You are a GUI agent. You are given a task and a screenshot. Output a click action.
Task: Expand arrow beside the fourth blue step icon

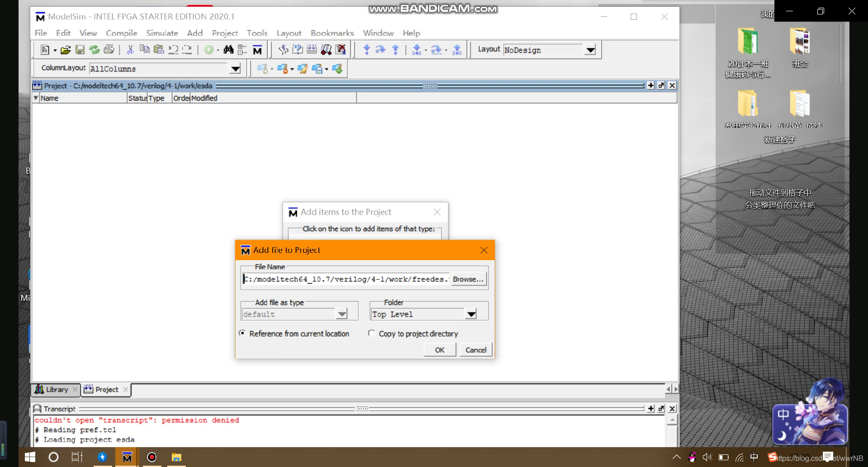[426, 50]
